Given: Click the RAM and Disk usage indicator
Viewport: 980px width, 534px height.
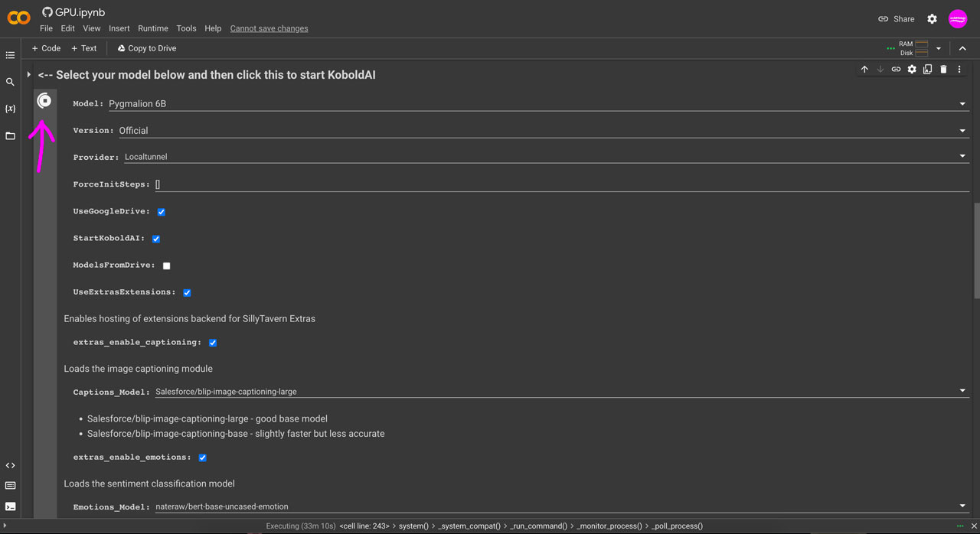Looking at the screenshot, I should pyautogui.click(x=914, y=48).
